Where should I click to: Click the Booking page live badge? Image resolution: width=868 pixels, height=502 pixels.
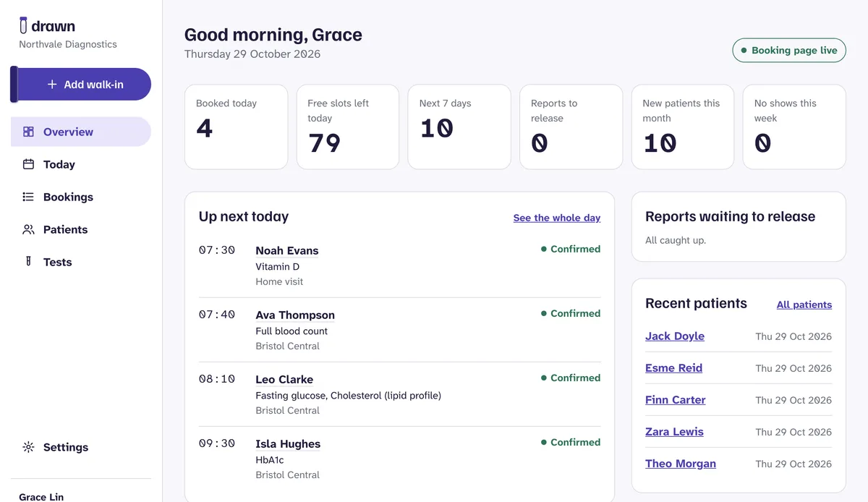tap(789, 51)
